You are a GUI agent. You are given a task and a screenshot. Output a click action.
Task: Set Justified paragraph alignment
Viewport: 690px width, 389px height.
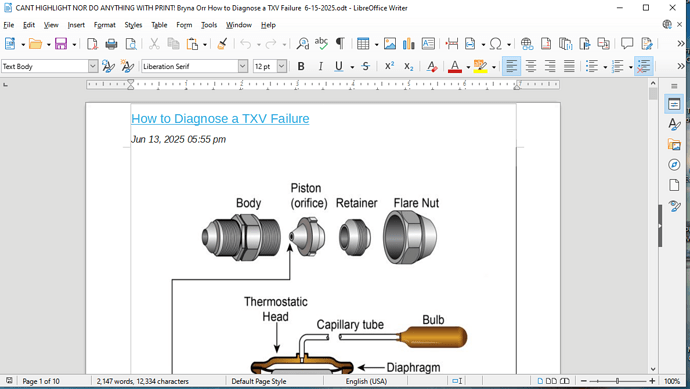tap(569, 66)
